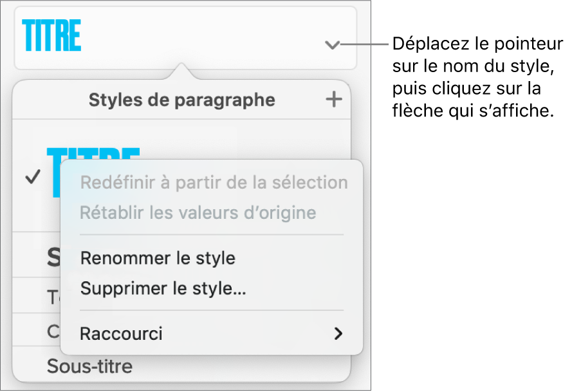The height and width of the screenshot is (392, 572).
Task: Select Supprimer le style… option
Action: click(x=163, y=288)
